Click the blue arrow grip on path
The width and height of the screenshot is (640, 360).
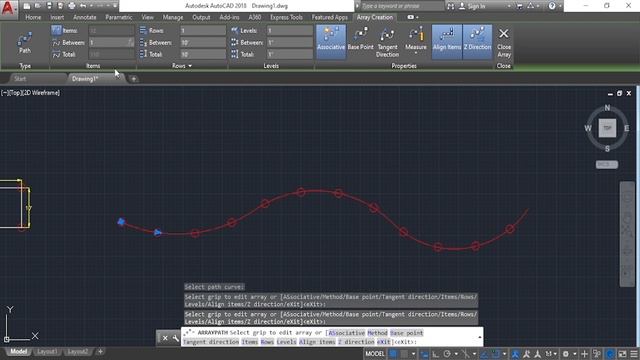point(158,232)
